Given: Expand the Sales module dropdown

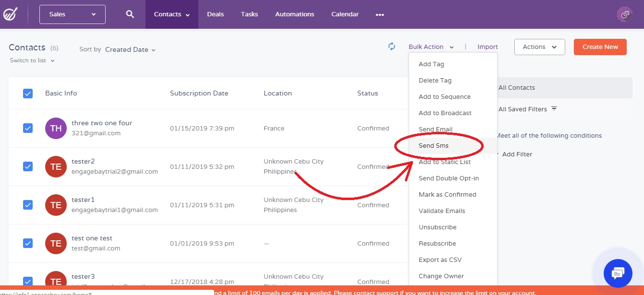Looking at the screenshot, I should [x=73, y=14].
